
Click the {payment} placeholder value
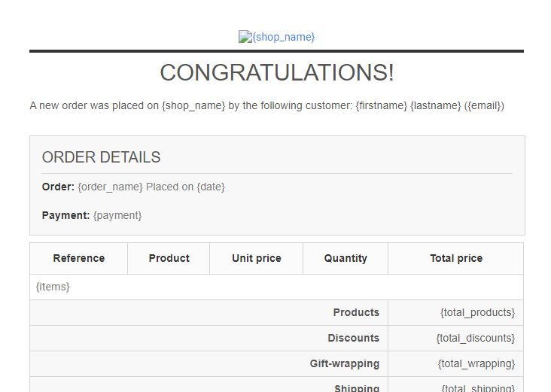(117, 215)
